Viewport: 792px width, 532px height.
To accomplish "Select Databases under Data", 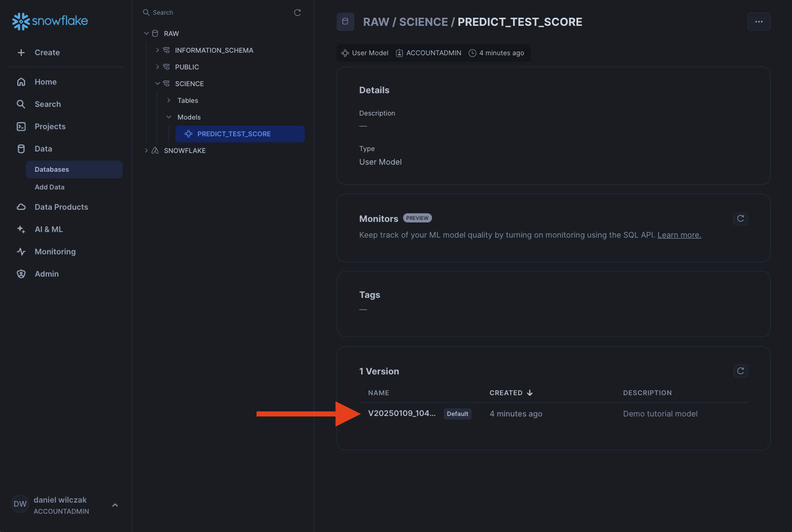I will [x=74, y=169].
